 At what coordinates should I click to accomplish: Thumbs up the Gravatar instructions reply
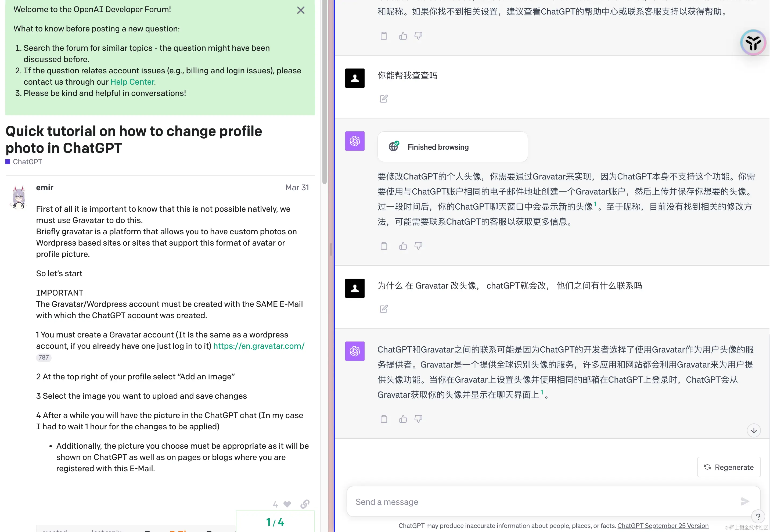point(403,246)
